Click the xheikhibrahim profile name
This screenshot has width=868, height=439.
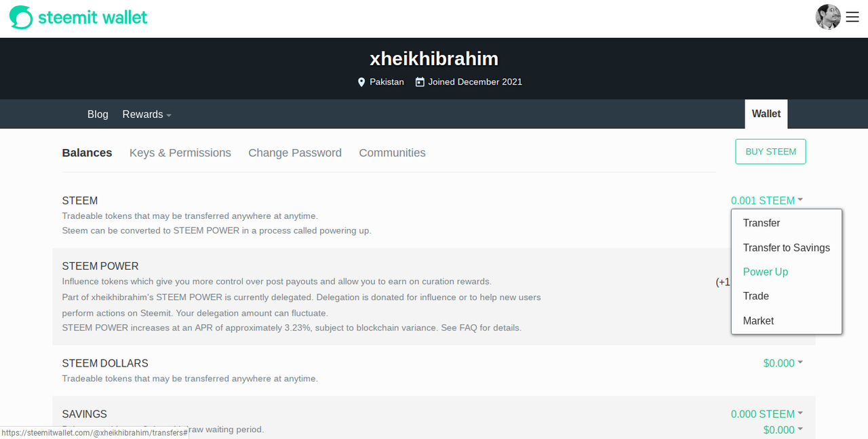click(x=434, y=59)
